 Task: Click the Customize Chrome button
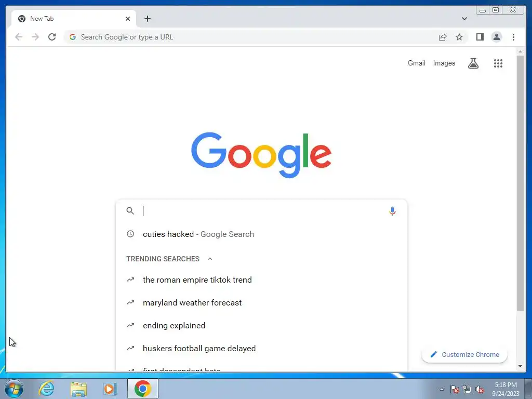click(464, 354)
